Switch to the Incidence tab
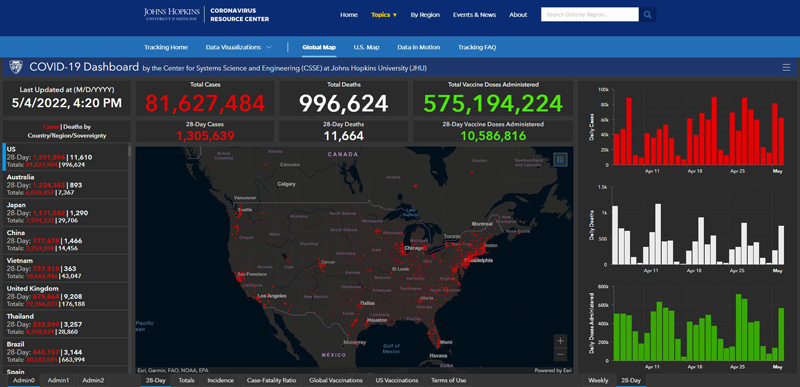This screenshot has height=387, width=800. tap(221, 380)
